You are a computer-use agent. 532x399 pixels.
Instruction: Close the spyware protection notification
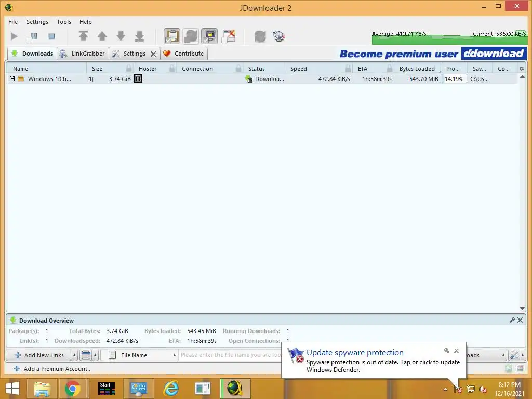coord(456,351)
